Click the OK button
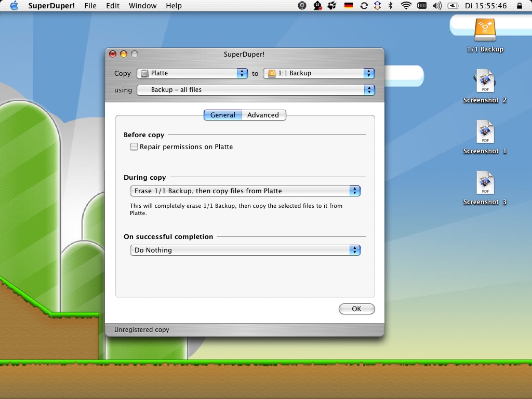 coord(356,309)
